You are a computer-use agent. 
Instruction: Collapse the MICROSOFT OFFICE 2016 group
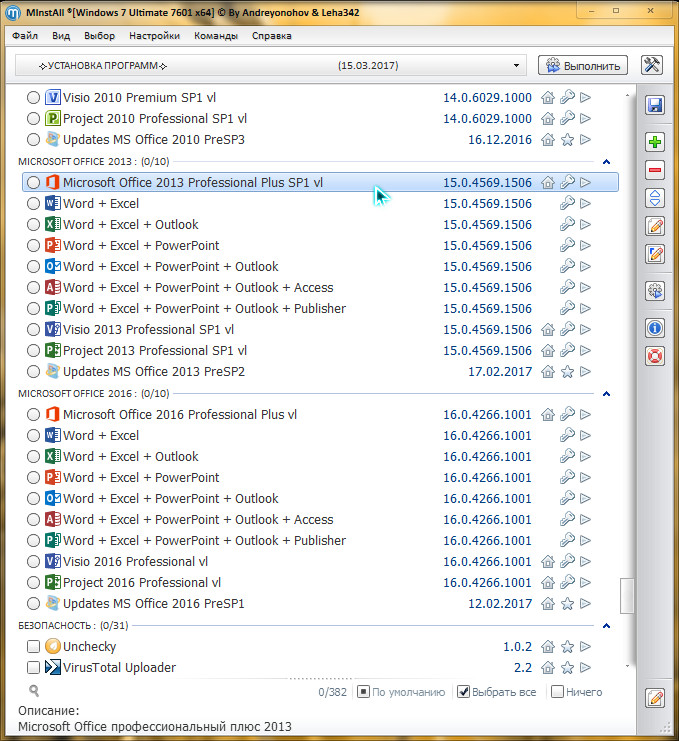[x=607, y=394]
